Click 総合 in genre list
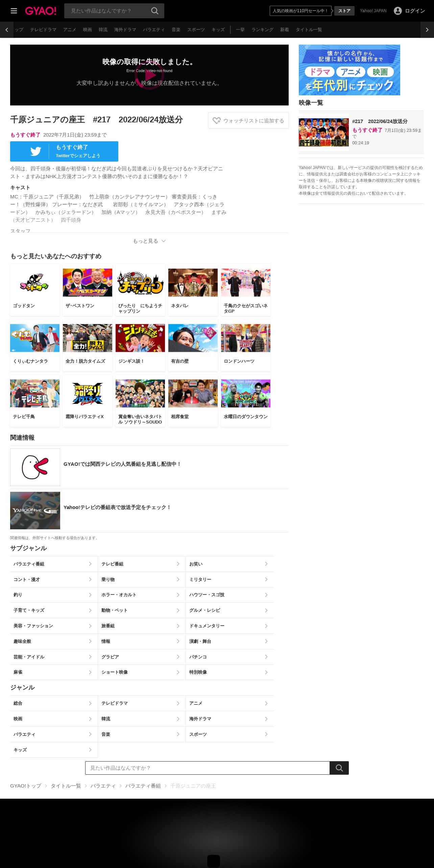434x868 pixels. pyautogui.click(x=54, y=703)
